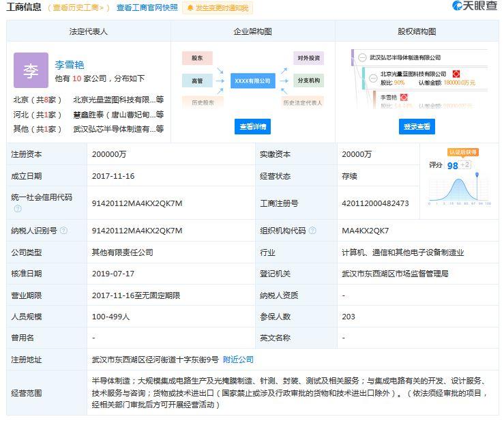Click 查看详情 button under structure diagram
This screenshot has height=421, width=504.
tap(252, 126)
